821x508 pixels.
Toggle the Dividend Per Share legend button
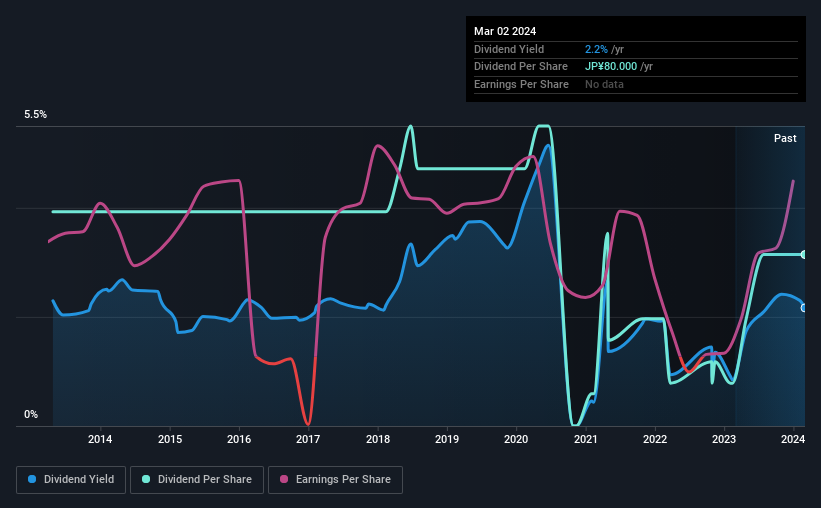point(198,480)
